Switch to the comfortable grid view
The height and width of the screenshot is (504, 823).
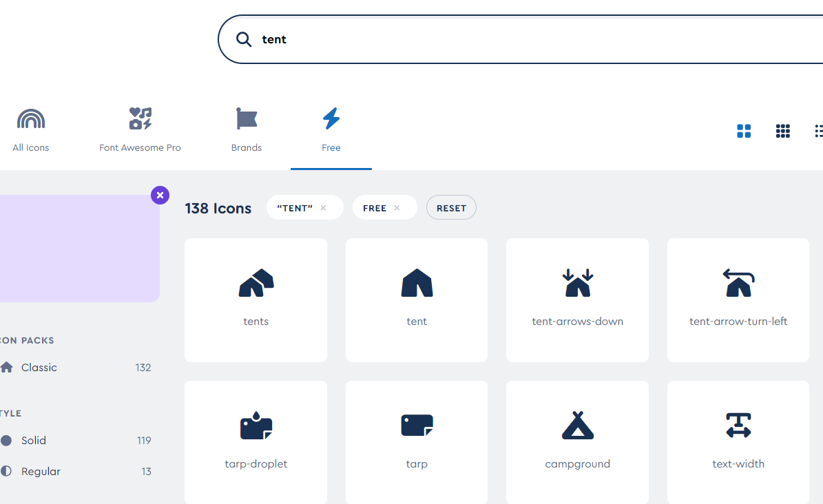(744, 131)
